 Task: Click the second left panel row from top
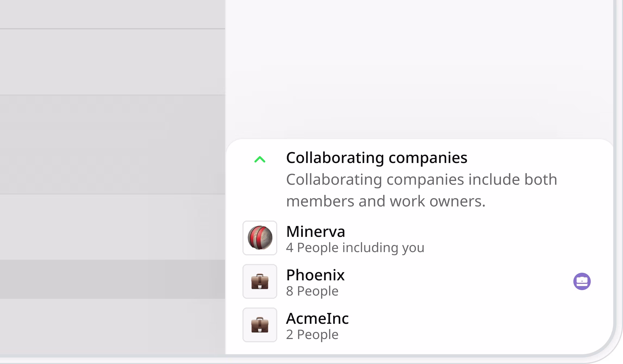coord(113,62)
